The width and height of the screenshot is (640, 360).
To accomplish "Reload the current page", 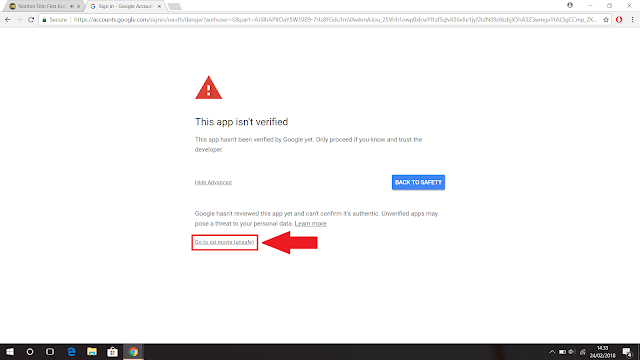I will [x=31, y=20].
